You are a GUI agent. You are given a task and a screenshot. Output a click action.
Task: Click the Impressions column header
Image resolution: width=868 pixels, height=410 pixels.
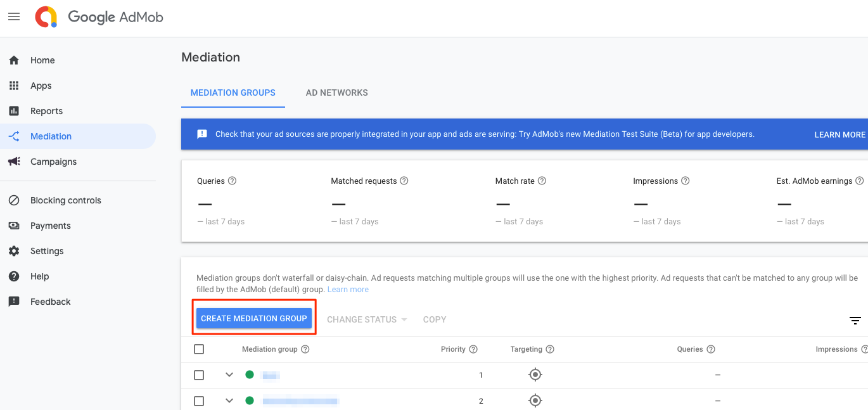(x=836, y=349)
